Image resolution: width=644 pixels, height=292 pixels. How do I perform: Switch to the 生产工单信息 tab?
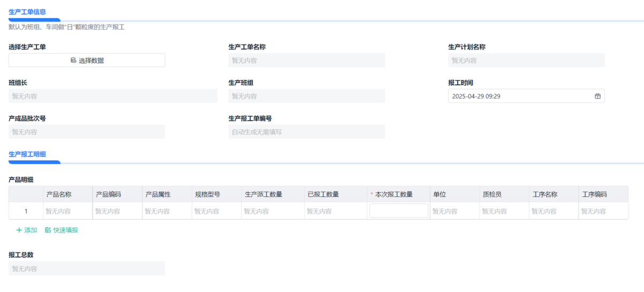point(27,12)
